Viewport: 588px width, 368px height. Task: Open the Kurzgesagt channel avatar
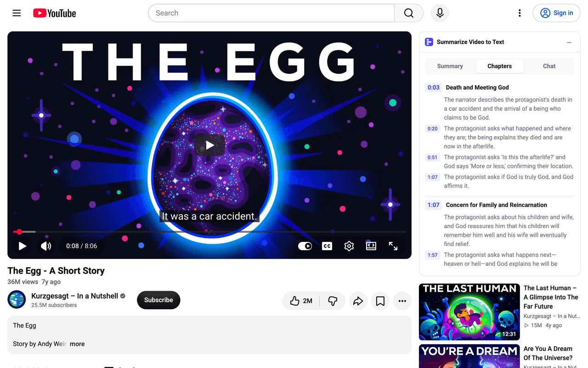17,300
